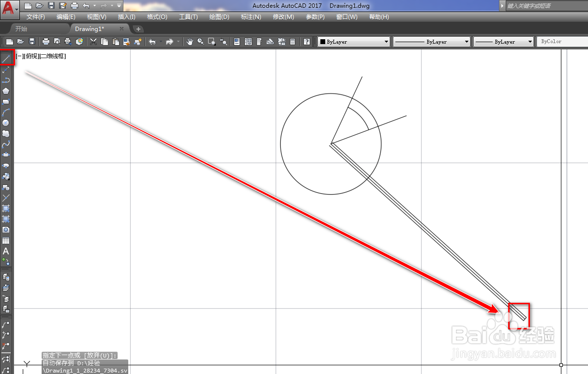This screenshot has width=588, height=374.
Task: Click the Add Selected tool icon
Action: point(6,262)
